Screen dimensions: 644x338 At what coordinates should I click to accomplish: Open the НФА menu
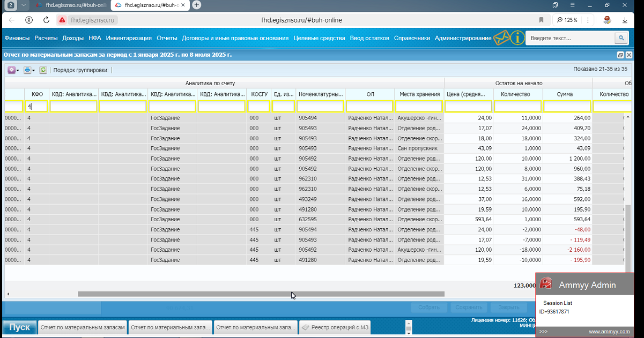coord(95,38)
